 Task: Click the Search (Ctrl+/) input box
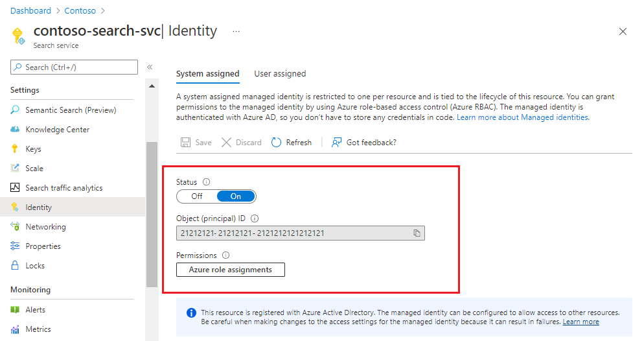point(74,67)
